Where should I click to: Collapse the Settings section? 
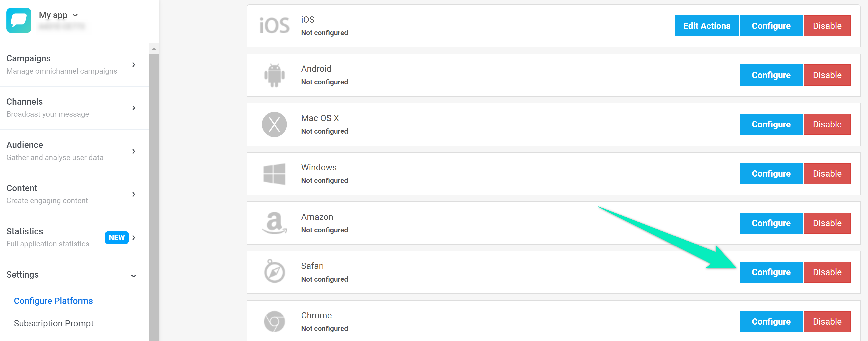coord(71,275)
